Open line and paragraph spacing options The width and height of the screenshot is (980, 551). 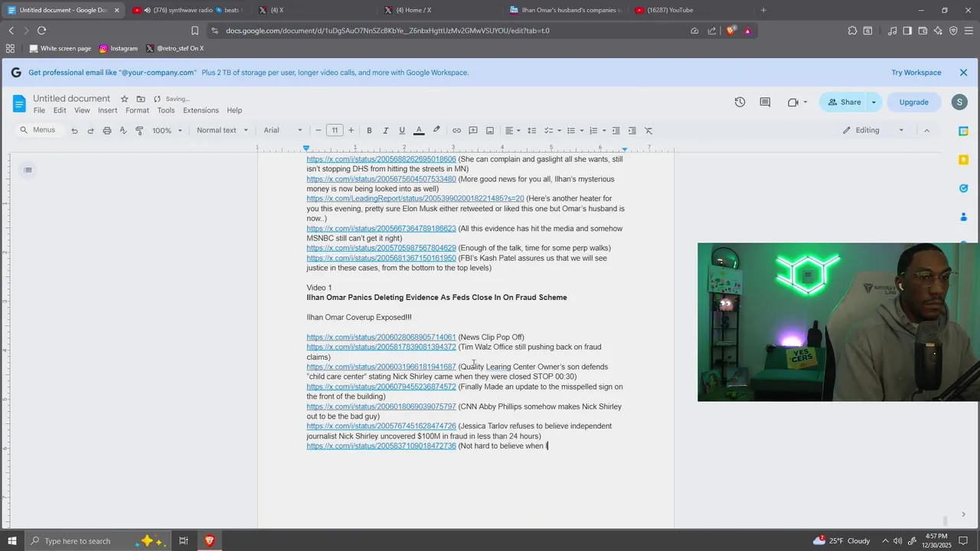point(532,131)
